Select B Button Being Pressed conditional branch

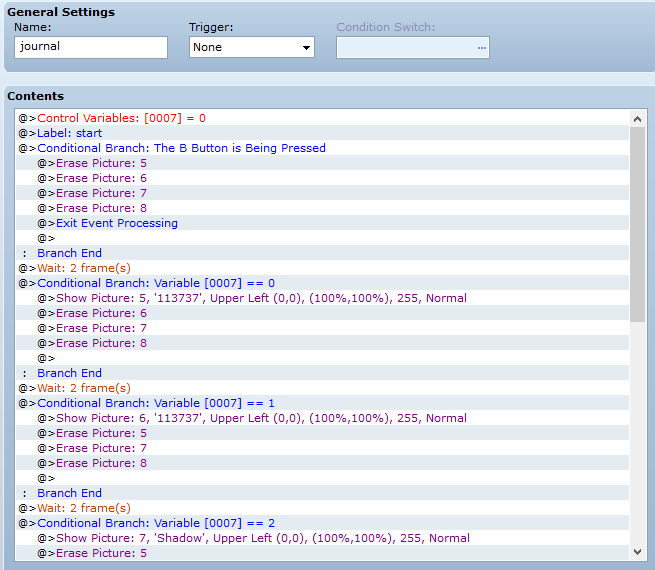pos(322,148)
